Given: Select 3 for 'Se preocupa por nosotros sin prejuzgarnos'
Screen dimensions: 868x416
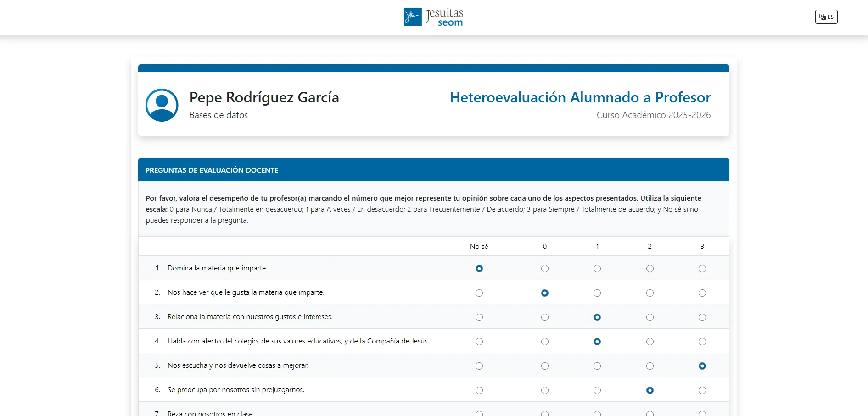Looking at the screenshot, I should tap(702, 390).
